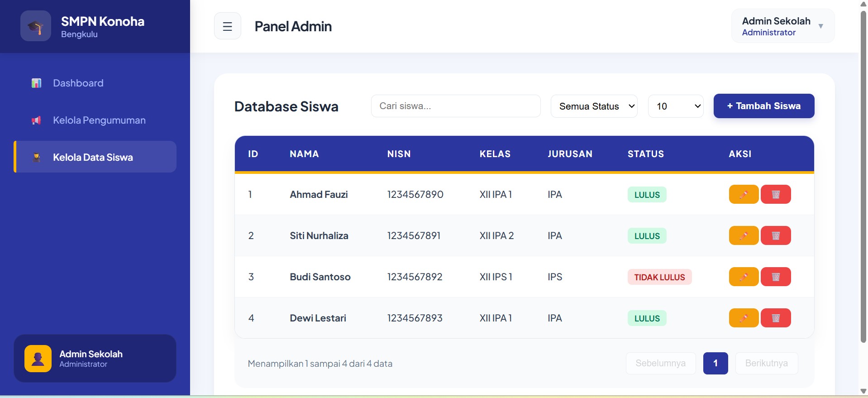Open Kelola Pengumuman in the sidebar
This screenshot has width=868, height=398.
(x=99, y=120)
